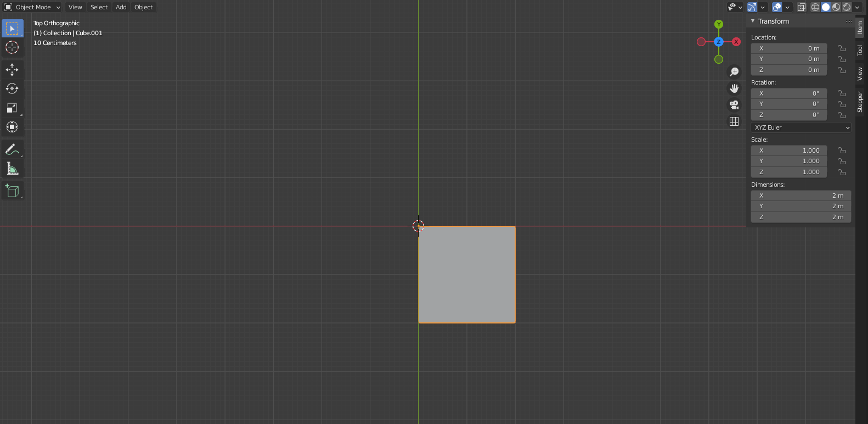Click the Scale Y value field

click(788, 161)
